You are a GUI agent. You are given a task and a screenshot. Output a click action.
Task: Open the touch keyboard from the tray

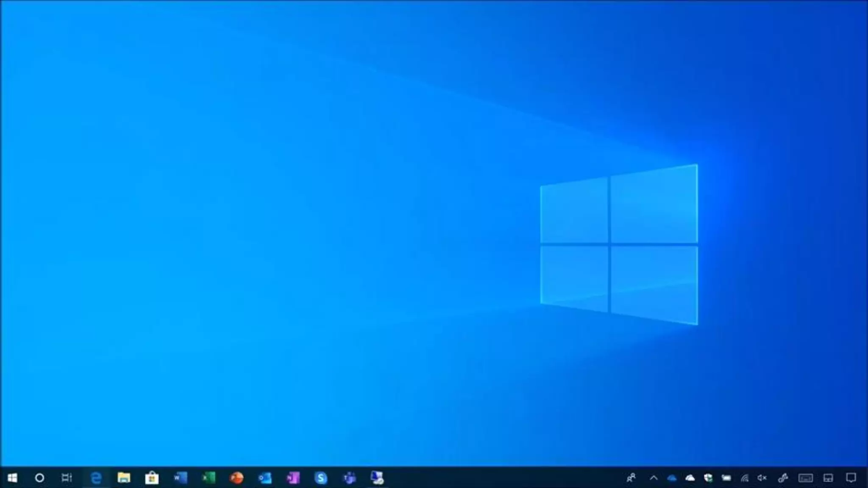(805, 478)
